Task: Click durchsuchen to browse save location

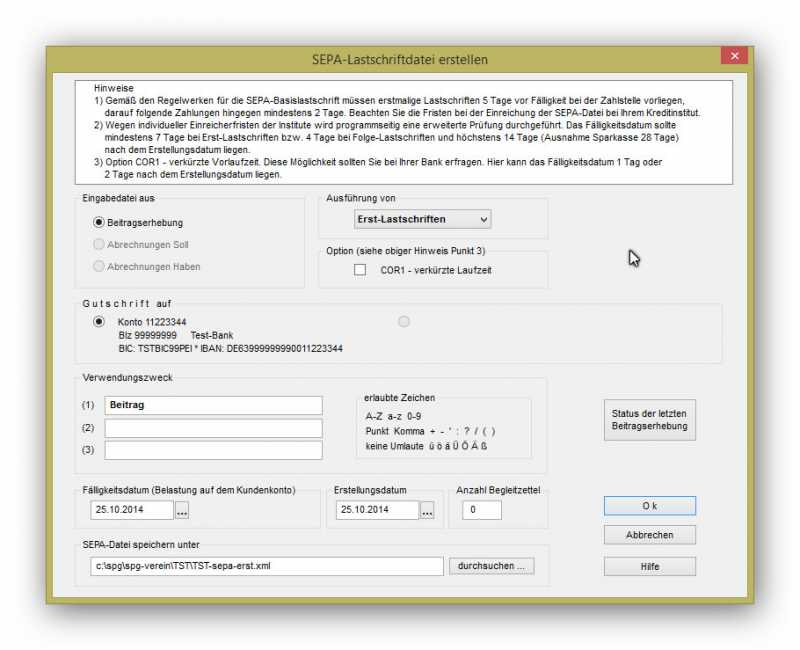Action: (491, 566)
